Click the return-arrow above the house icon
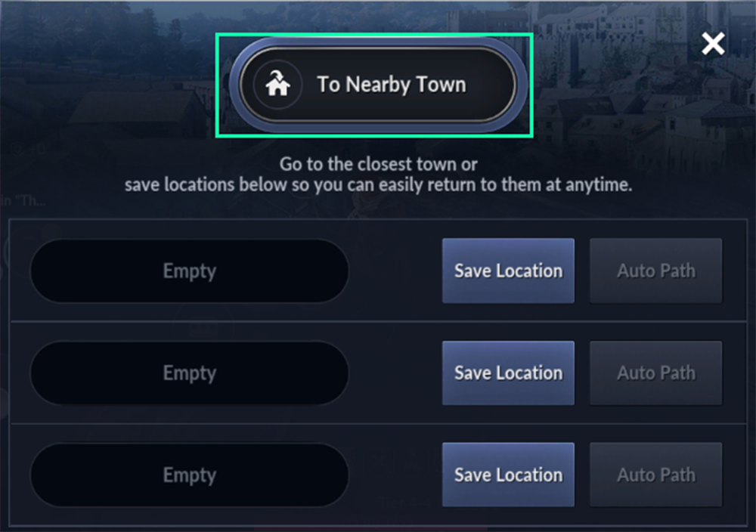 (x=277, y=75)
